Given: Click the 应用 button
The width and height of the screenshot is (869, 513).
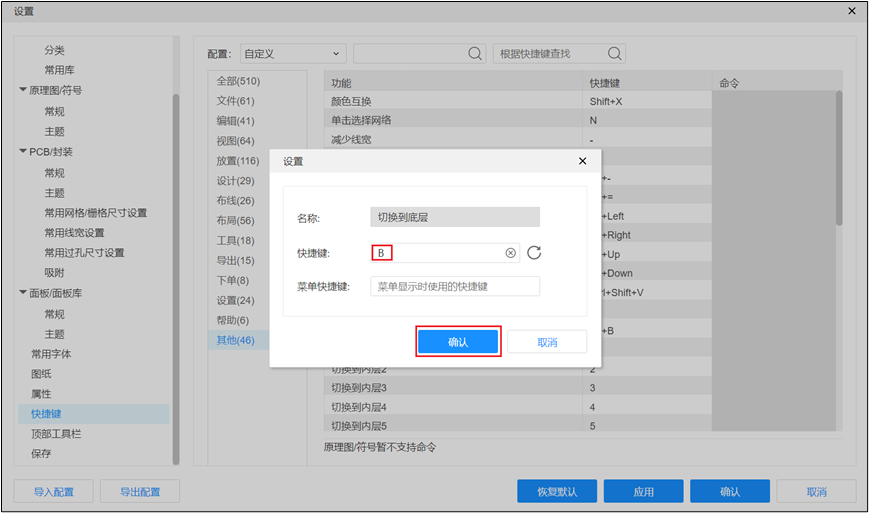Looking at the screenshot, I should click(643, 491).
